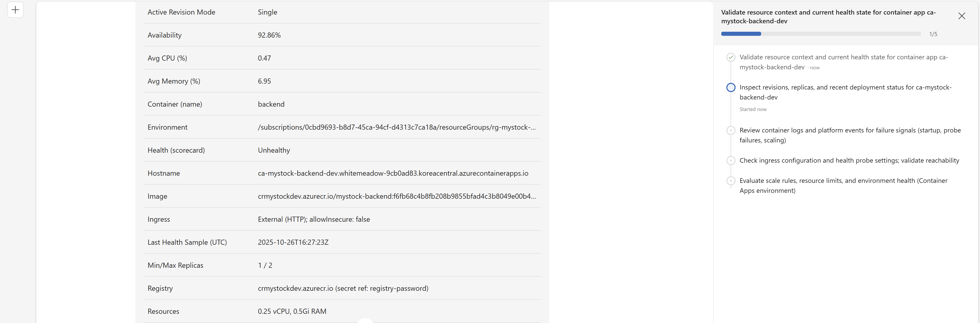Select the Check ingress configuration step
The width and height of the screenshot is (980, 323).
(x=849, y=161)
